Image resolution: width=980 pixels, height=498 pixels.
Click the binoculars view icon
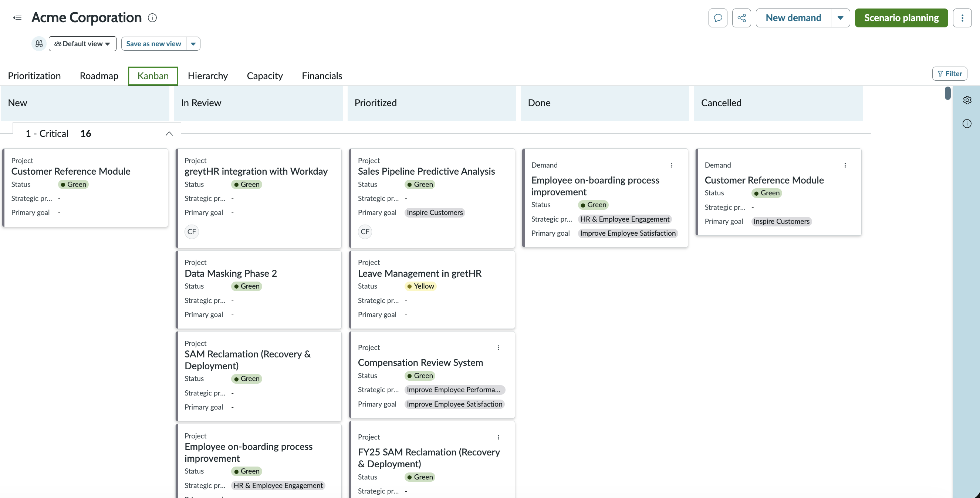click(39, 44)
